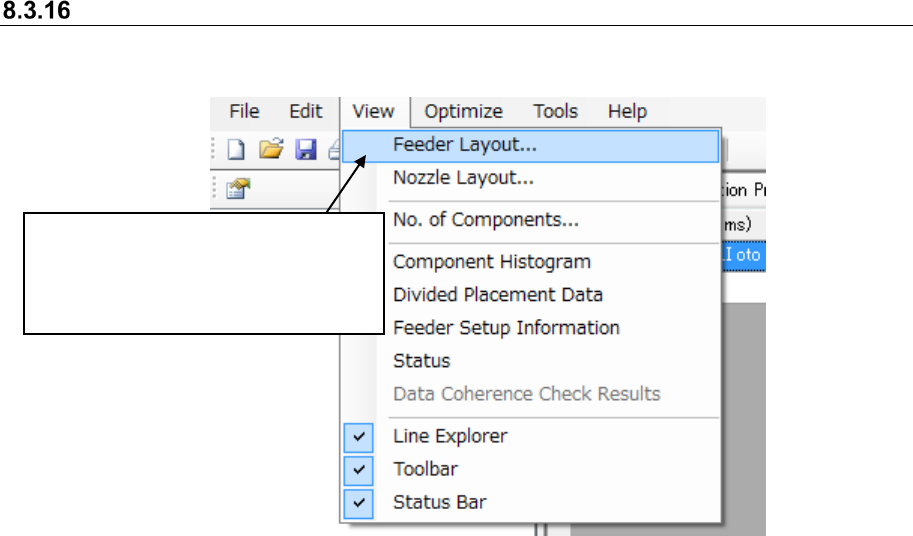Screen dimensions: 913x536
Task: Expand the Tools menu
Action: pos(555,112)
